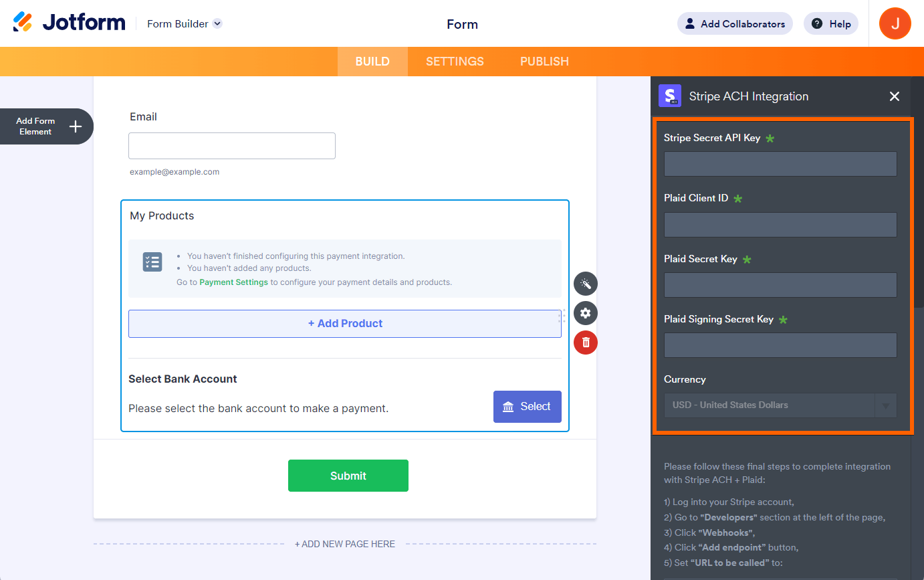Click the Stripe ACH Integration title

tap(749, 96)
